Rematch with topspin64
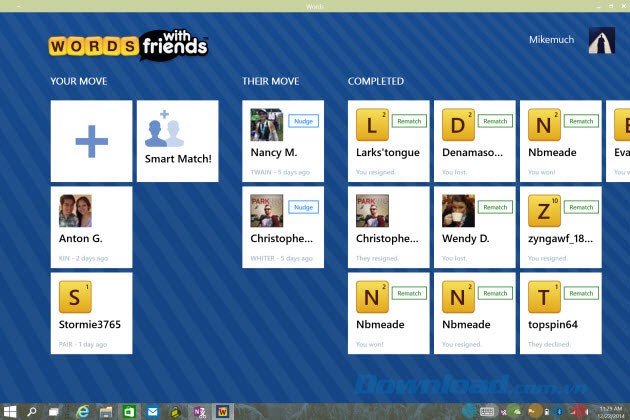This screenshot has height=420, width=630. coord(581,293)
